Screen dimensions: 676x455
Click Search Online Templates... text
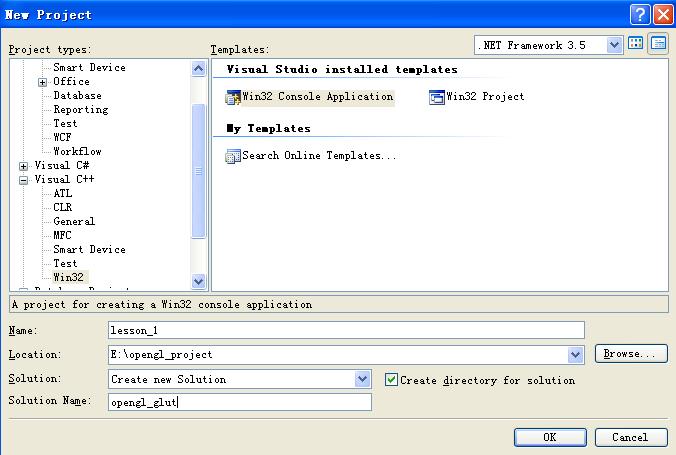(319, 156)
